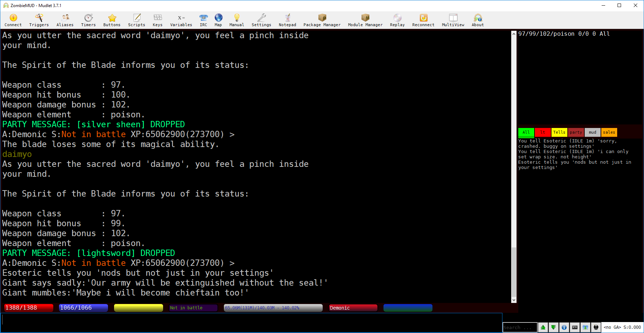Switch to the red lt chat tab
Screen dimensions: 644x333
pos(543,132)
